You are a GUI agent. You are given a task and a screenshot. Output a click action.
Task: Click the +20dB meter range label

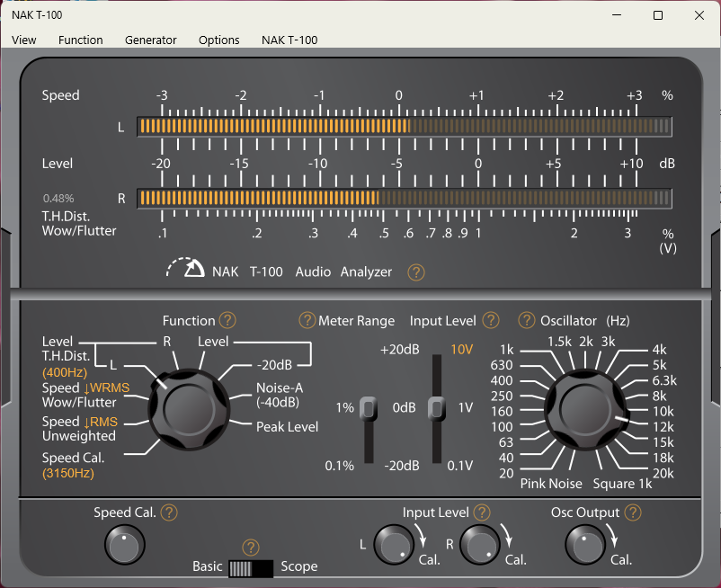pyautogui.click(x=399, y=350)
